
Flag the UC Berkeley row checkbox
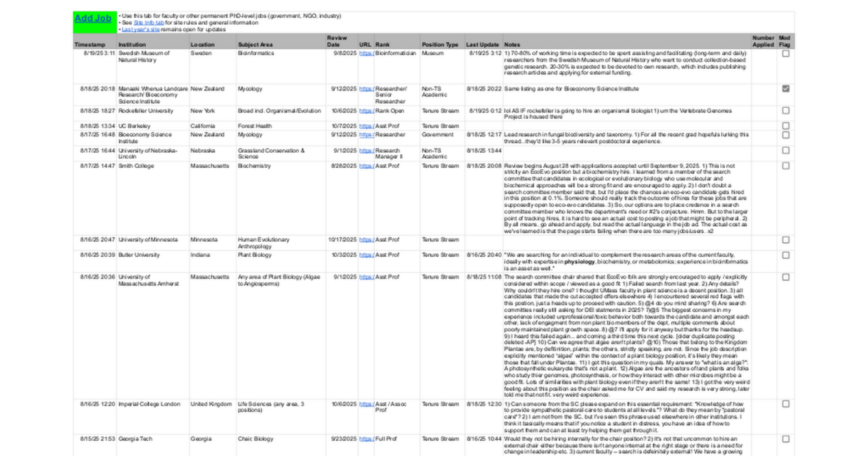[786, 126]
